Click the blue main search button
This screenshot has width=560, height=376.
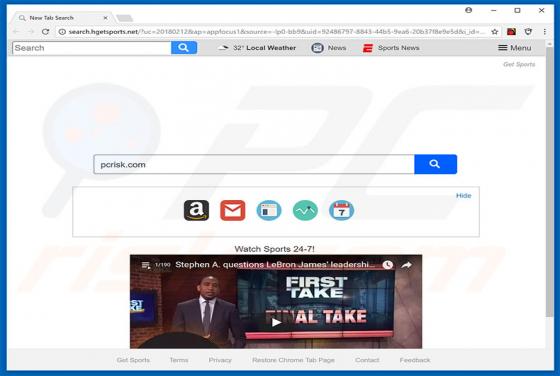click(x=435, y=164)
